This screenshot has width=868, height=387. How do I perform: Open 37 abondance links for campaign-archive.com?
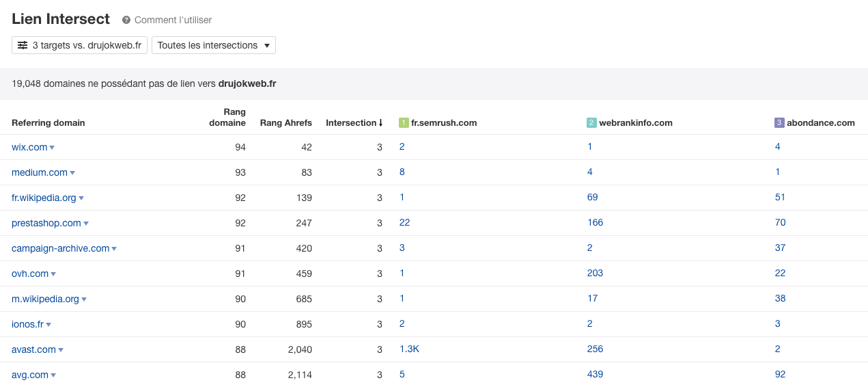click(x=780, y=248)
